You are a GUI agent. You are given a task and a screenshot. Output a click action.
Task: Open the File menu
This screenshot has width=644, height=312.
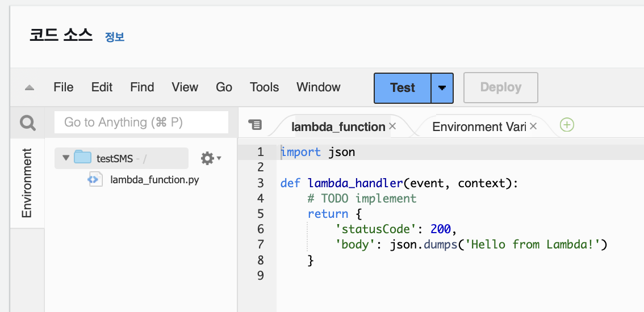coord(64,87)
